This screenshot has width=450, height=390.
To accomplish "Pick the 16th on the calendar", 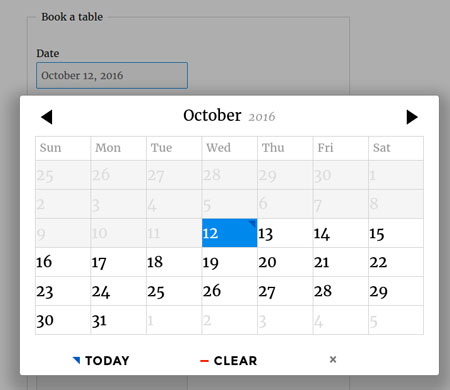I will click(63, 262).
